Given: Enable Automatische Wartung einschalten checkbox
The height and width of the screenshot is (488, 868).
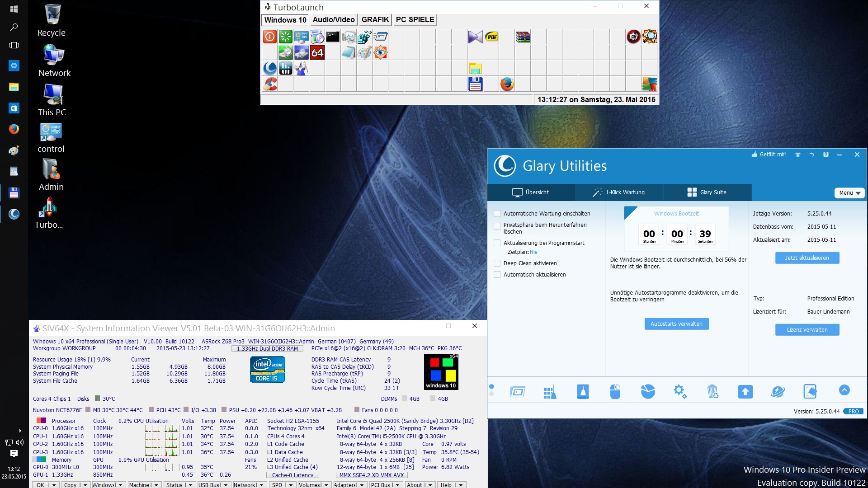Looking at the screenshot, I should (x=497, y=214).
